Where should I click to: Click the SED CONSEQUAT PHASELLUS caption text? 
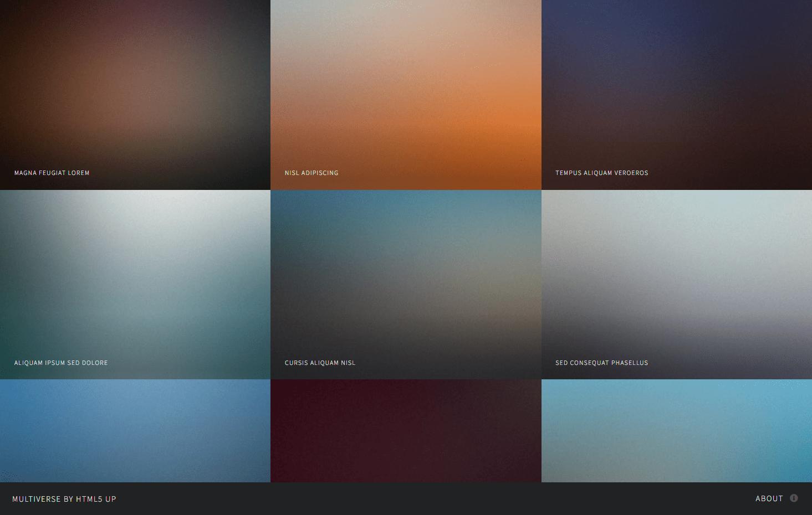click(601, 363)
